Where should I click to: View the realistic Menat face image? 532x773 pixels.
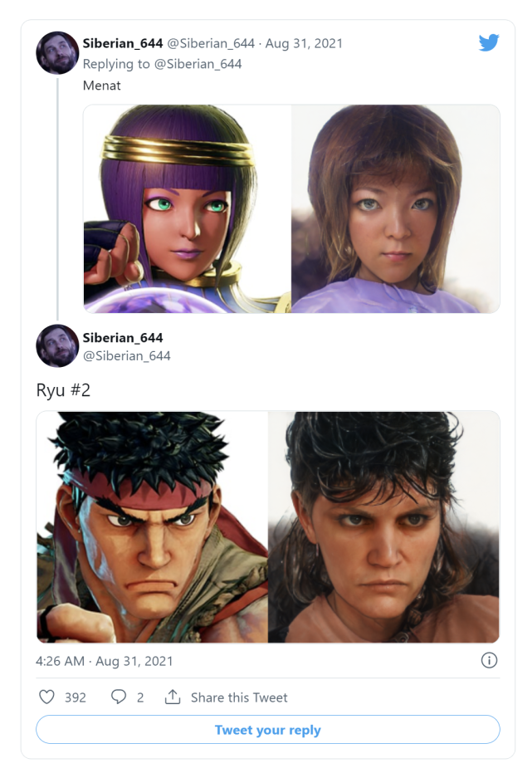[x=396, y=208]
